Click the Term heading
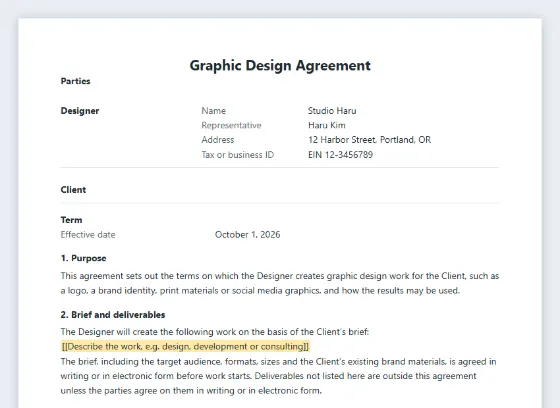This screenshot has height=408, width=560. pos(71,220)
